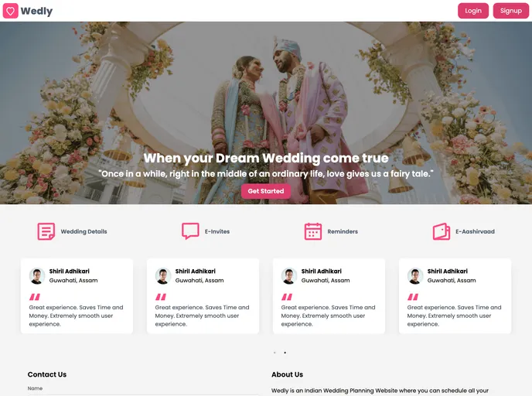Click the Get Started button
This screenshot has height=396, width=532.
click(266, 191)
